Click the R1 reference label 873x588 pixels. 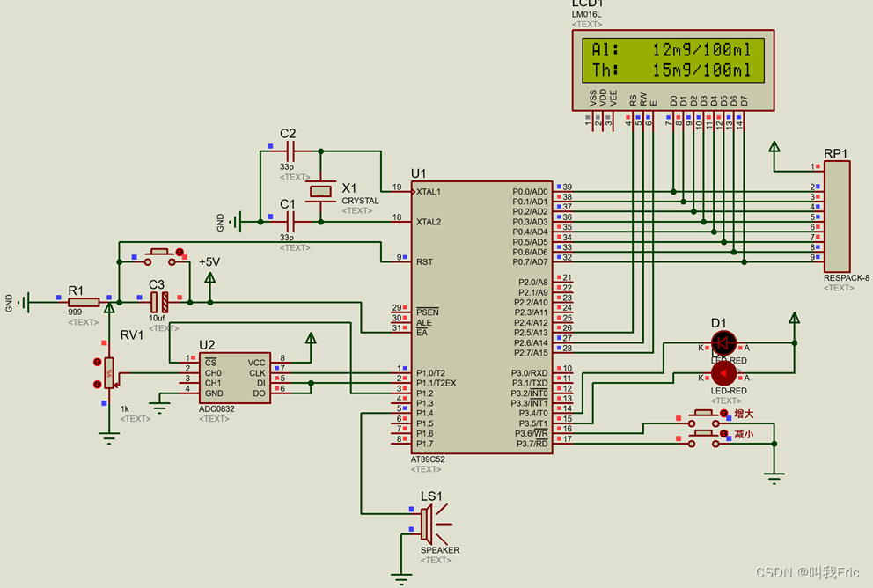pyautogui.click(x=76, y=290)
